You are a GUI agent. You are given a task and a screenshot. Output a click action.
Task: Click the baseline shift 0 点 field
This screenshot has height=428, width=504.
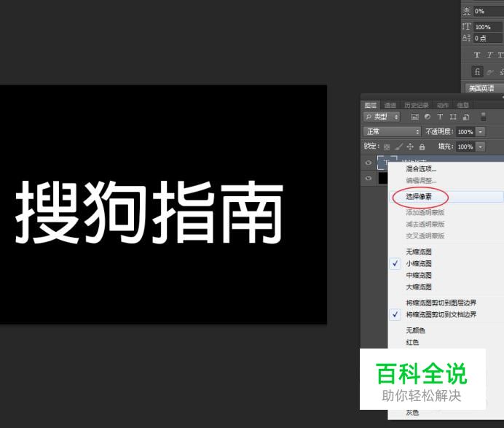coord(488,38)
